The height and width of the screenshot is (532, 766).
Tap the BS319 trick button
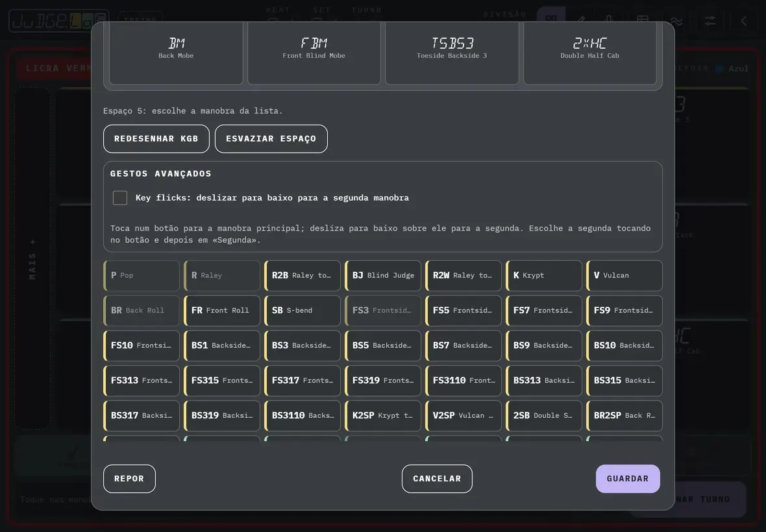[x=222, y=416]
